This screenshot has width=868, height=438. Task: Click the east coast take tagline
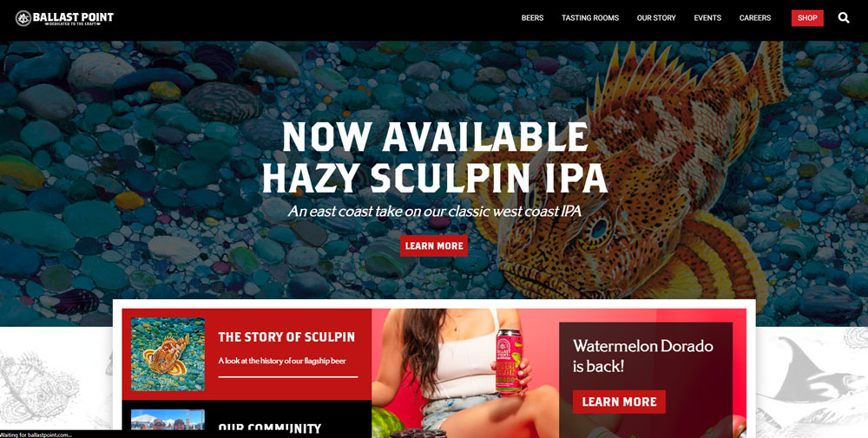tap(435, 212)
